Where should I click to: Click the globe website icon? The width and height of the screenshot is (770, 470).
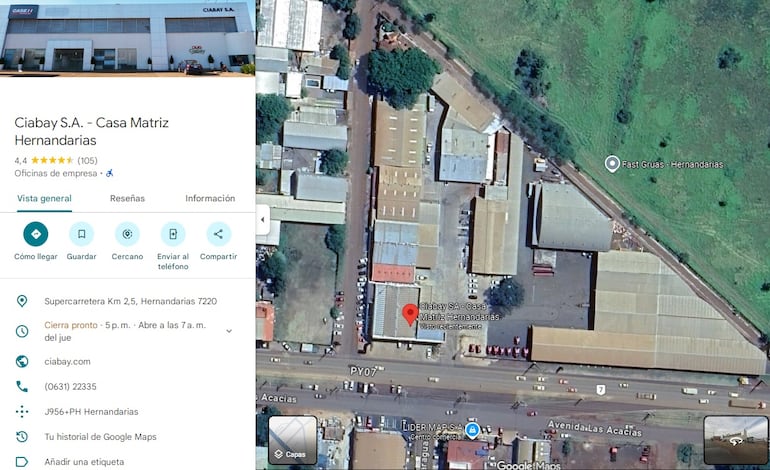click(22, 361)
